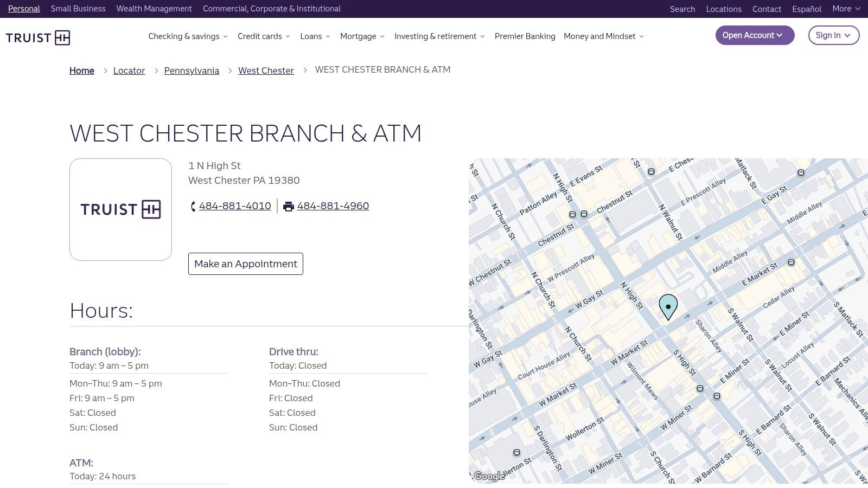Viewport: 868px width, 488px height.
Task: Click the phone icon beside 484-881-4010
Action: point(193,206)
